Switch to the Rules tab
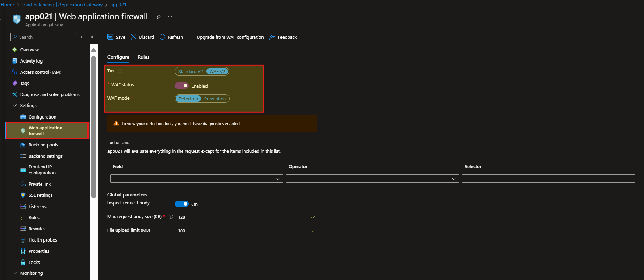Image resolution: width=644 pixels, height=280 pixels. [143, 57]
